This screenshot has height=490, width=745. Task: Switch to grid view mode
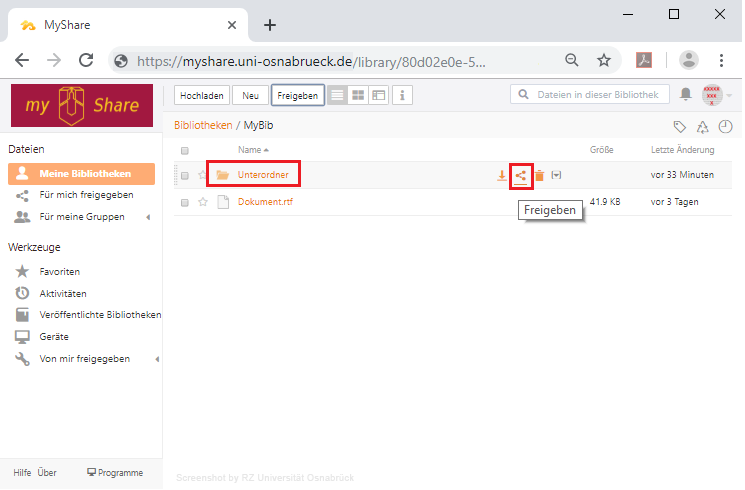(358, 95)
